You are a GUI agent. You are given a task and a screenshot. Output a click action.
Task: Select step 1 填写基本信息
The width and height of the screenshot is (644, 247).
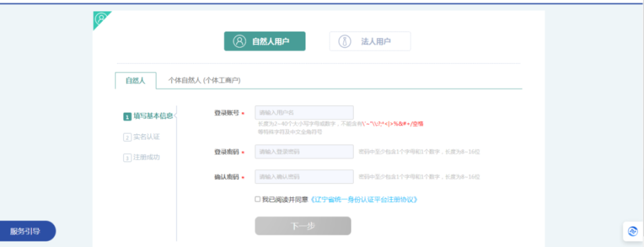pyautogui.click(x=148, y=116)
